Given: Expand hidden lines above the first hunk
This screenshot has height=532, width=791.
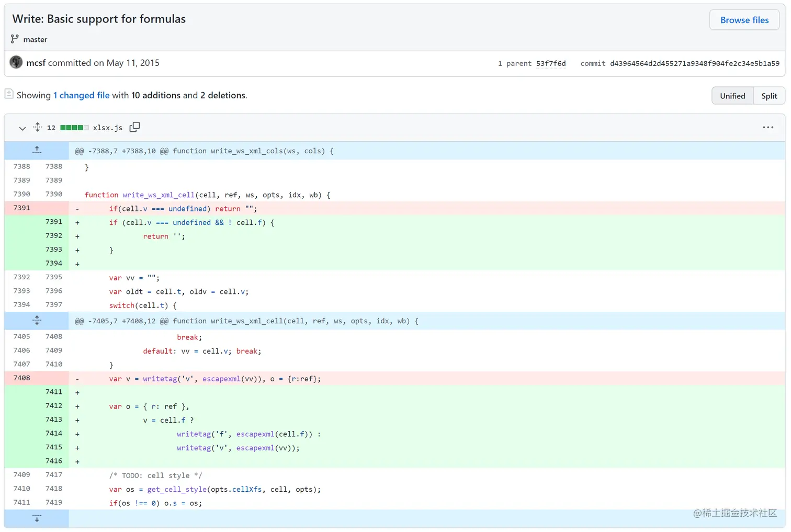Looking at the screenshot, I should (37, 150).
